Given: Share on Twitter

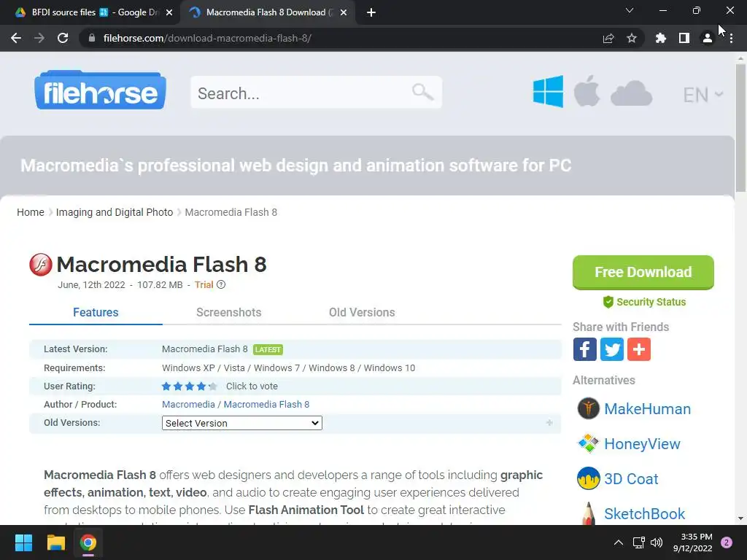Looking at the screenshot, I should coord(612,349).
